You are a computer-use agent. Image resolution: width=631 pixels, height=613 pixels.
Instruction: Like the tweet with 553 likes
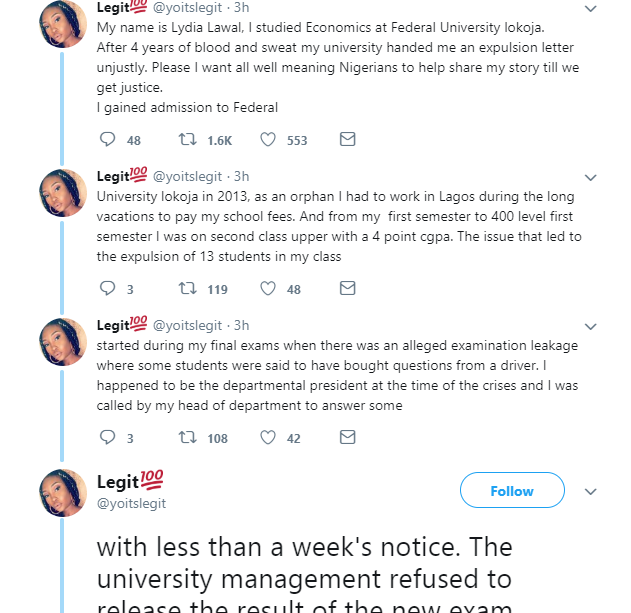pyautogui.click(x=268, y=140)
